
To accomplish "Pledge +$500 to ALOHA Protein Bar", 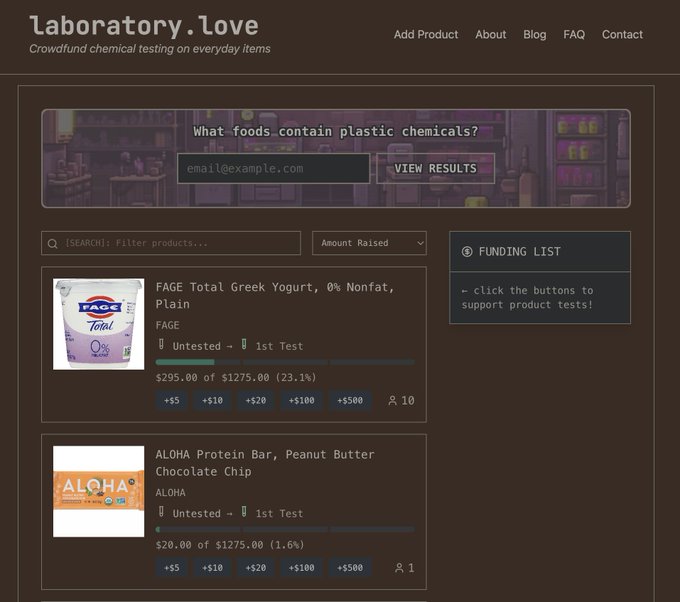I will click(x=350, y=568).
